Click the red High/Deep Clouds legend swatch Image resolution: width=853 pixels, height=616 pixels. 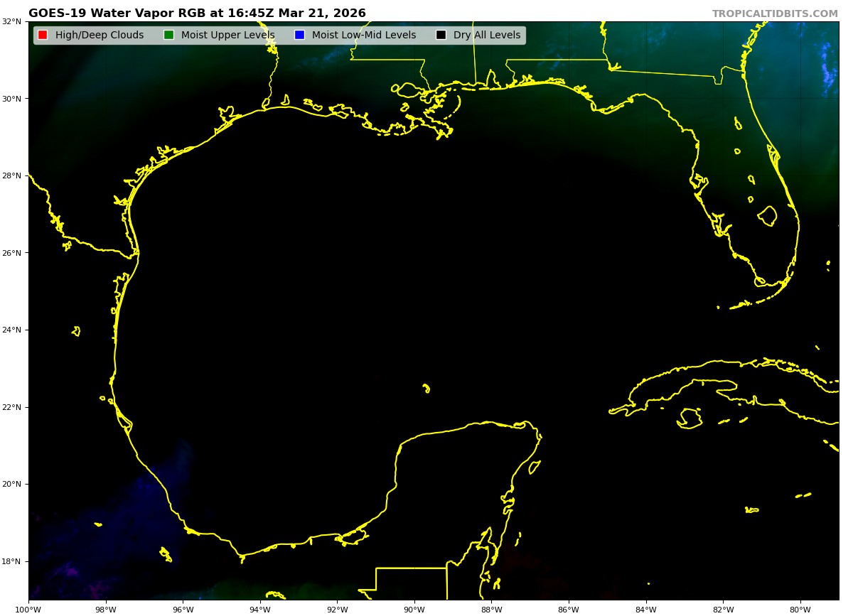43,36
